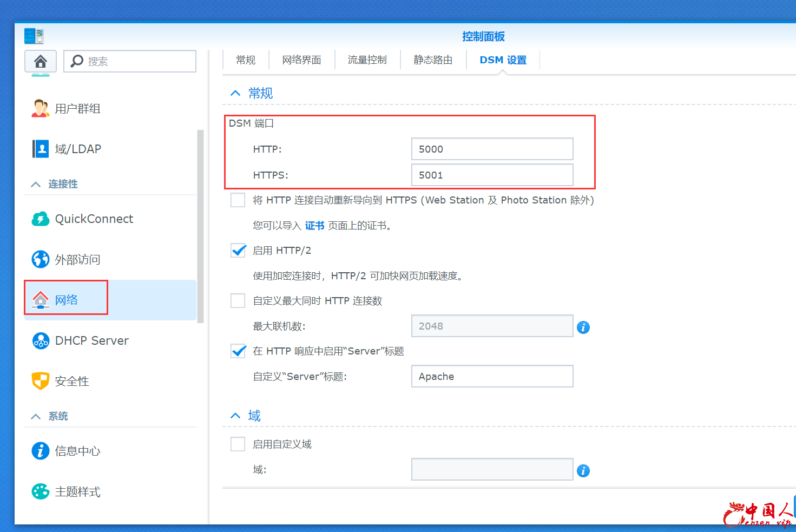Switch to 静态路由 tab

433,60
